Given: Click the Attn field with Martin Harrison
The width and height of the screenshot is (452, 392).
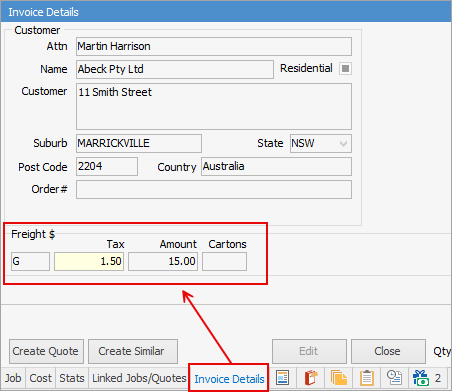Looking at the screenshot, I should [214, 46].
